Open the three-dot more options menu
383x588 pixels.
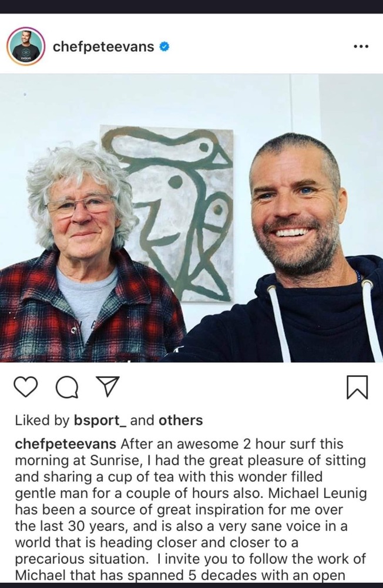click(x=361, y=46)
